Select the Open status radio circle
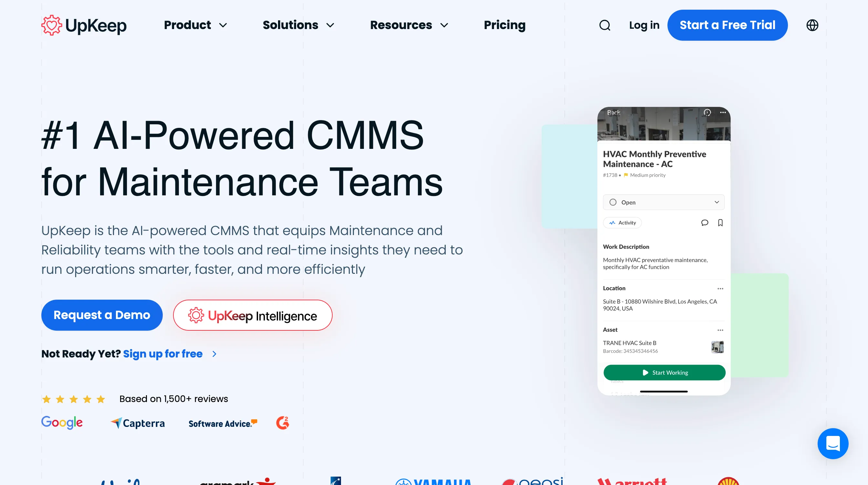The image size is (868, 485). point(613,202)
